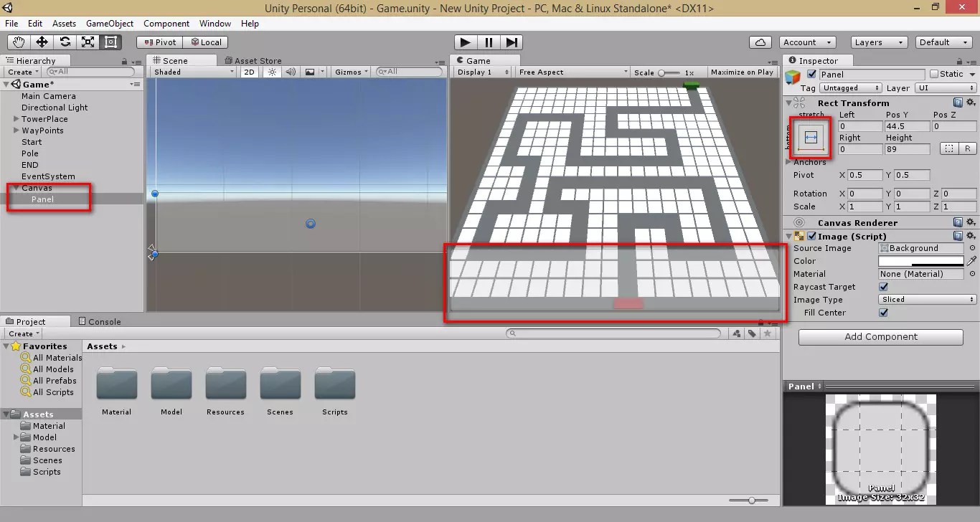
Task: Click the Add Component button
Action: pos(880,337)
